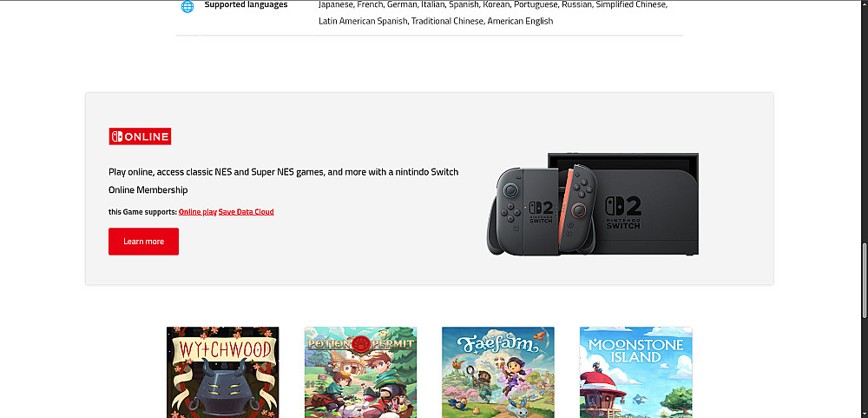Open the Wytchwood game thumbnail
Image resolution: width=868 pixels, height=418 pixels.
222,372
